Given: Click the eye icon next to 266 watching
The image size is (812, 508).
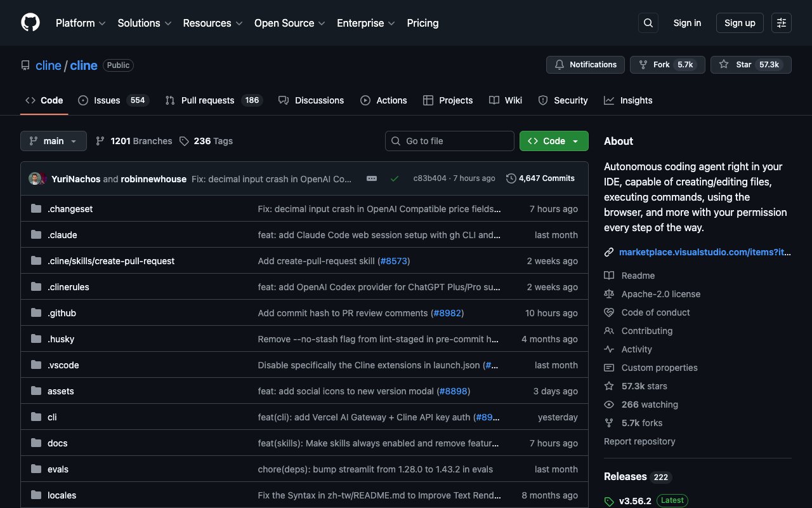Looking at the screenshot, I should click(609, 404).
